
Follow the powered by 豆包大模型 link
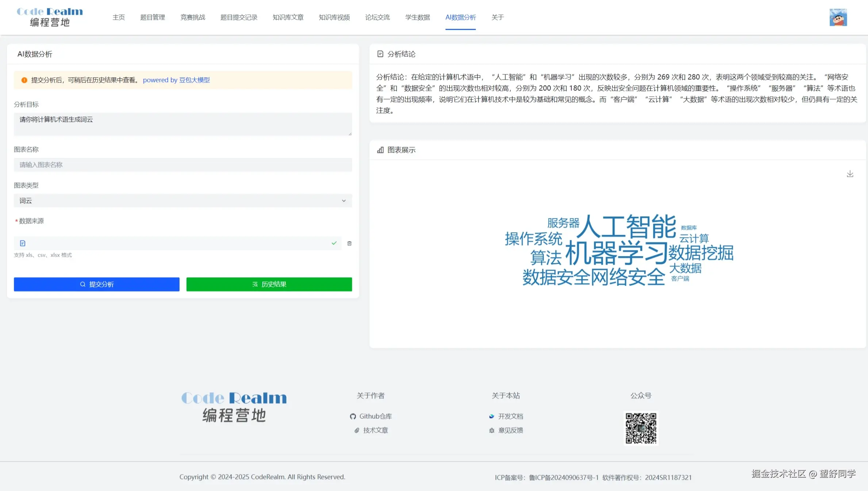pyautogui.click(x=176, y=80)
